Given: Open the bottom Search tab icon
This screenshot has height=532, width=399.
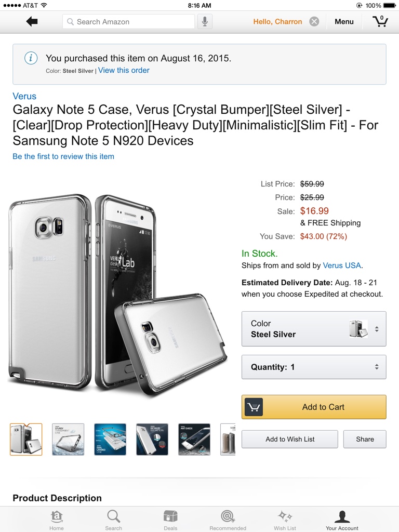Looking at the screenshot, I should click(x=113, y=519).
